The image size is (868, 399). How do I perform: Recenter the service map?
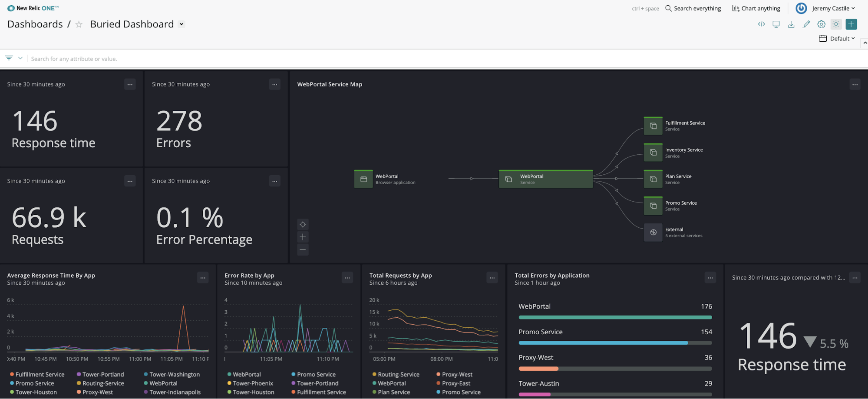click(x=303, y=224)
